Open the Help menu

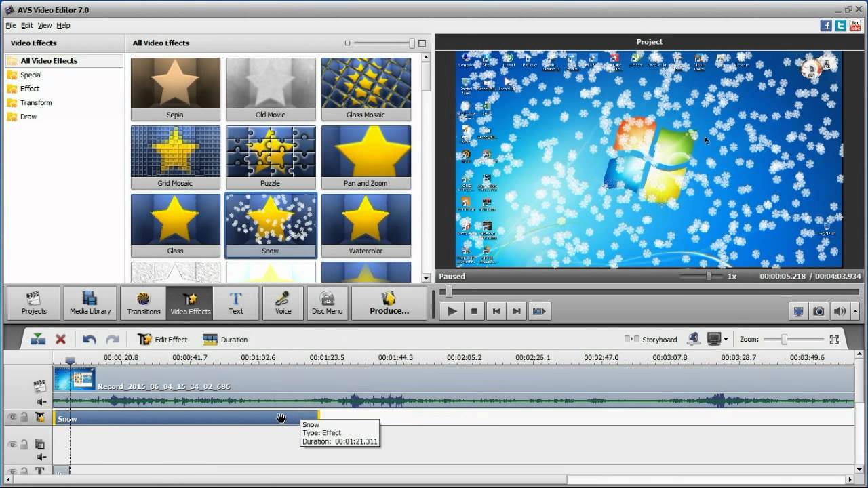click(63, 25)
